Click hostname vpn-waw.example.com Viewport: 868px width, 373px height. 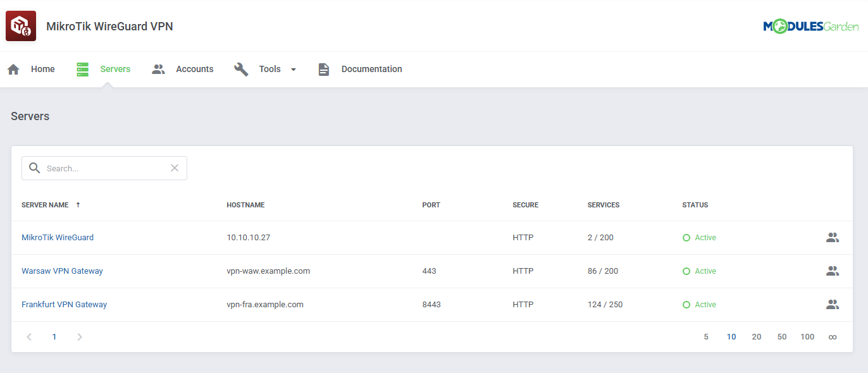point(268,271)
